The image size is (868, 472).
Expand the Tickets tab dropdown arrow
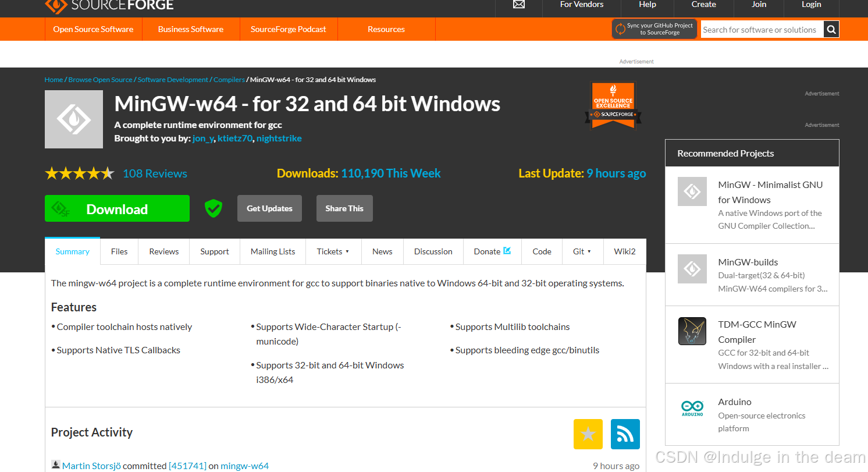347,251
